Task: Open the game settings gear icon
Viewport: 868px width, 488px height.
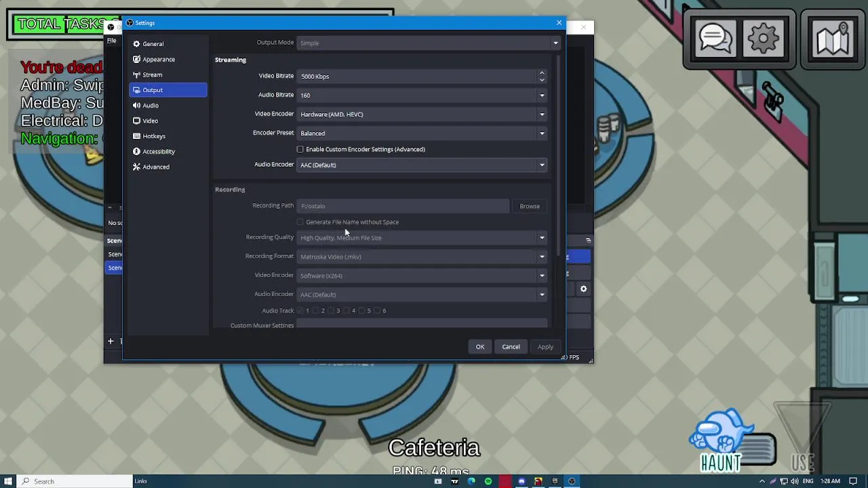Action: coord(764,39)
